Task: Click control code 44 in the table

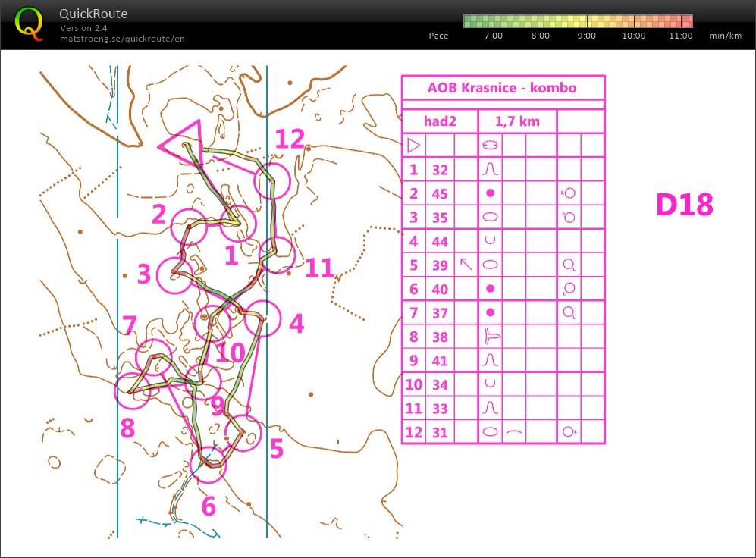Action: (440, 241)
